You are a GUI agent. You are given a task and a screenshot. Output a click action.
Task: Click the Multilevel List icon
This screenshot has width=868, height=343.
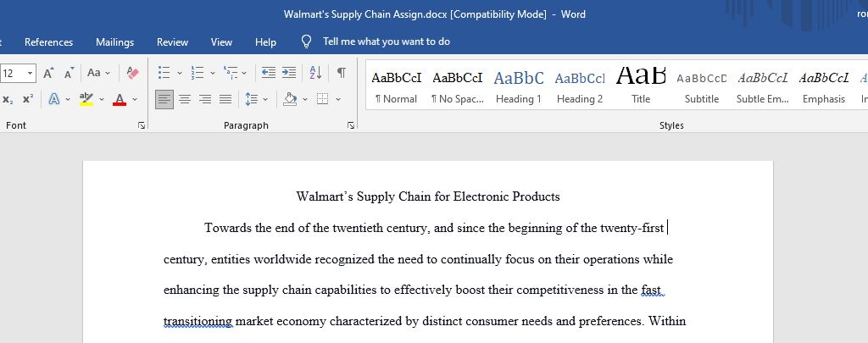[x=230, y=73]
